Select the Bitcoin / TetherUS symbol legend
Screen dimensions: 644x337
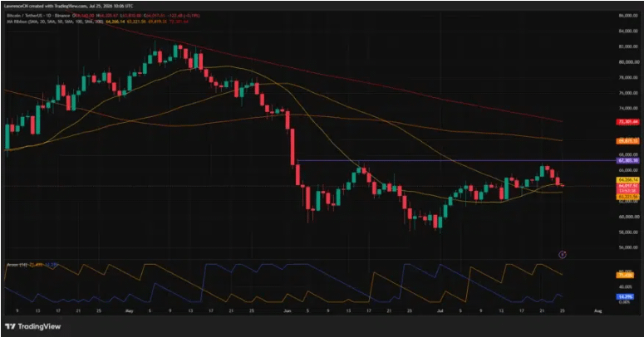39,16
